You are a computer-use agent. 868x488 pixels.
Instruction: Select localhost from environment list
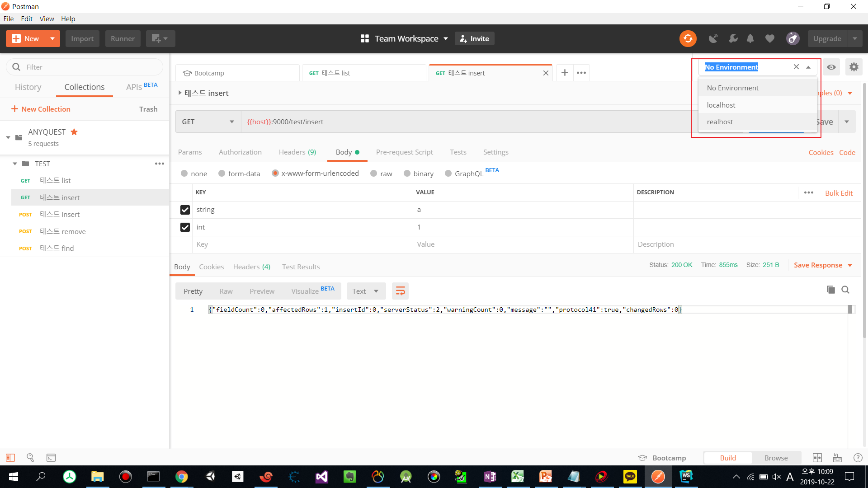[x=721, y=105]
